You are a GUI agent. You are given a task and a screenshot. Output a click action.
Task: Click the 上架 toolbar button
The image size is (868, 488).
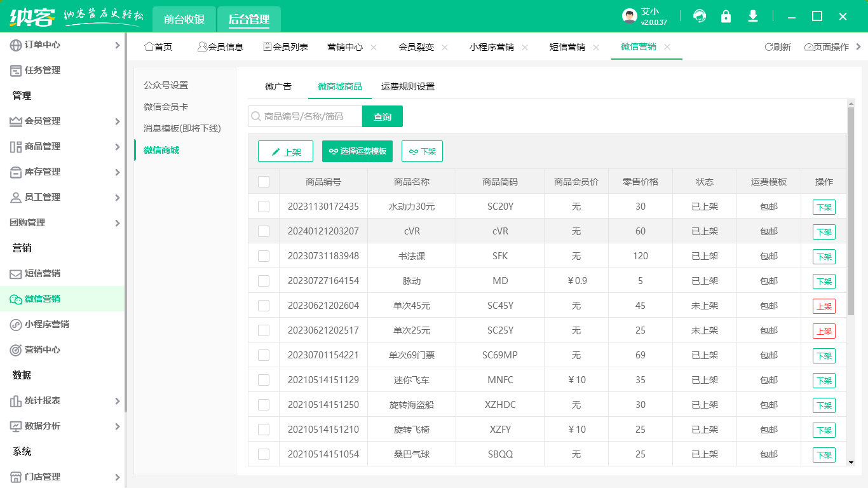[285, 151]
